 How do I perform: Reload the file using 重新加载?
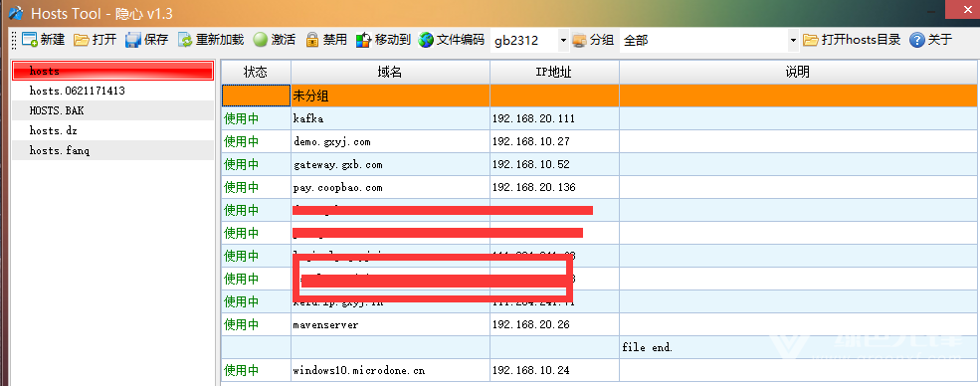(x=185, y=40)
